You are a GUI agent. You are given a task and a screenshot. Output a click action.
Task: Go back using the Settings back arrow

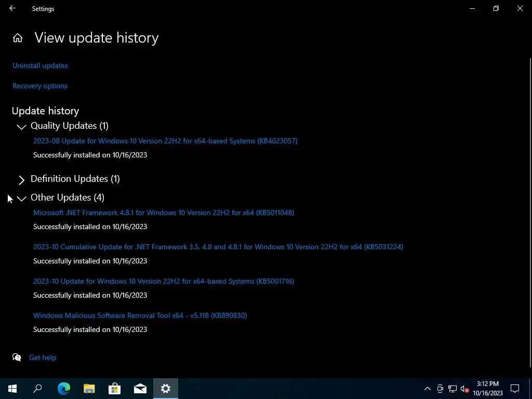tap(12, 8)
